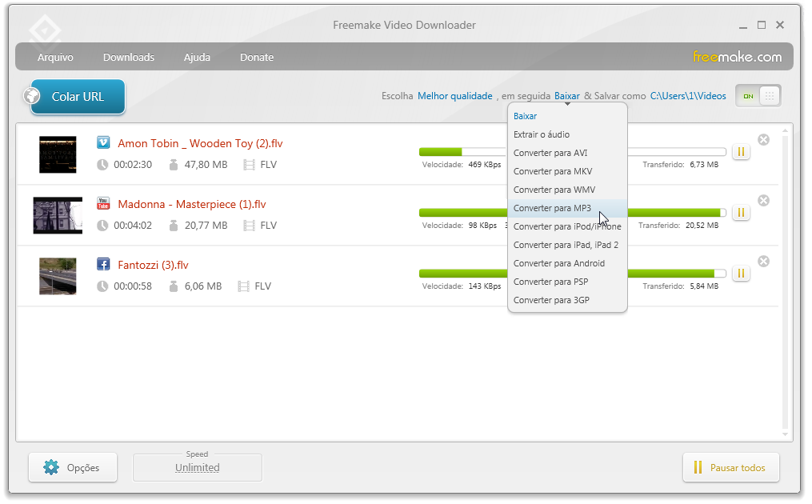
Task: Click the Amon Tobin download progress bar
Action: tap(572, 152)
